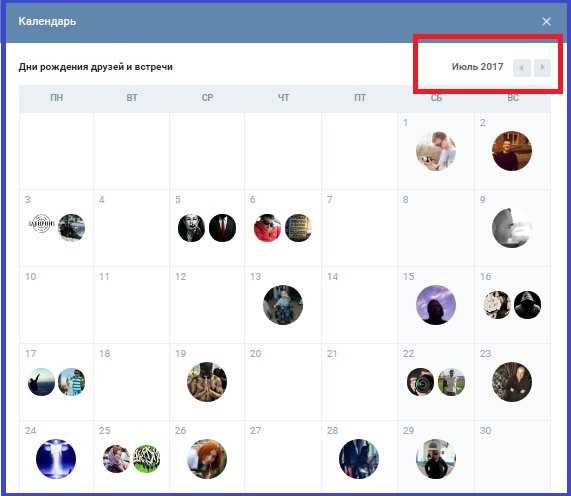Select the grayscale avatar on July 9
The image size is (571, 496).
[512, 228]
